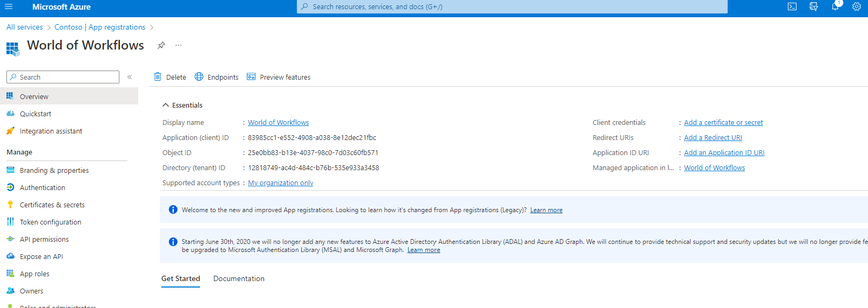
Task: Click the Branding & properties icon
Action: (x=10, y=170)
